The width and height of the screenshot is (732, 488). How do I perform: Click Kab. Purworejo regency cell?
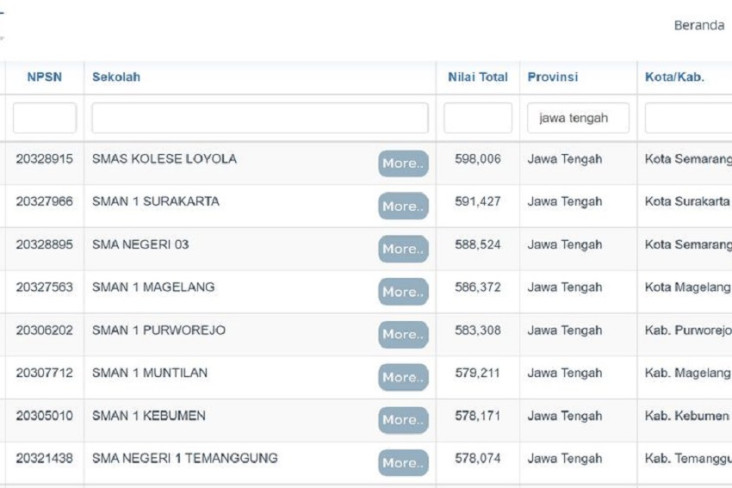pyautogui.click(x=688, y=330)
